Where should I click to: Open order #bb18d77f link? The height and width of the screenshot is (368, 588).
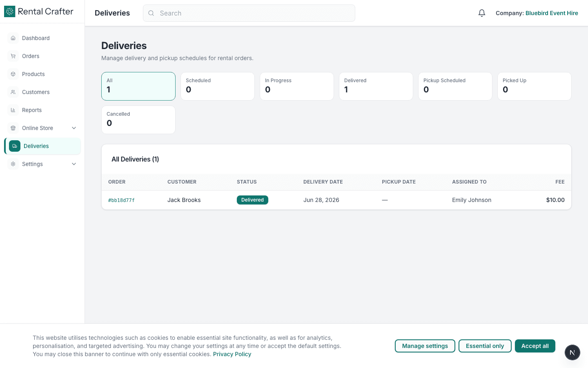[x=121, y=200]
